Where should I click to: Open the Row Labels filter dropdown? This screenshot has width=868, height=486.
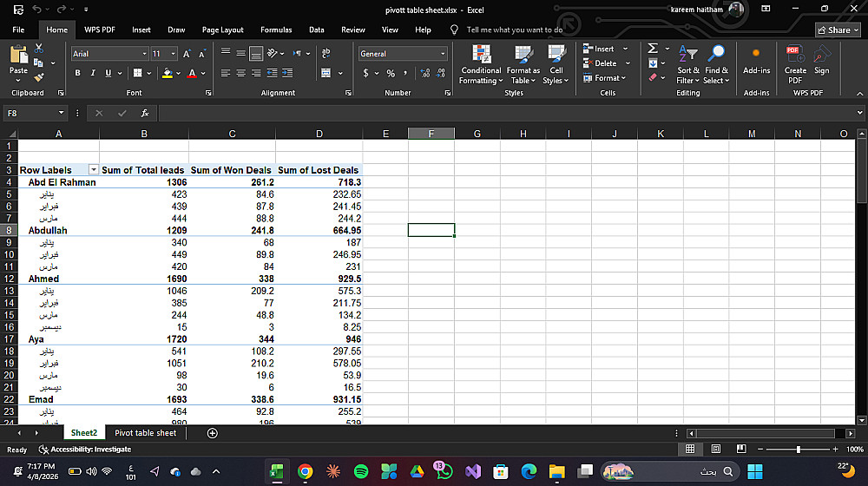click(x=92, y=170)
